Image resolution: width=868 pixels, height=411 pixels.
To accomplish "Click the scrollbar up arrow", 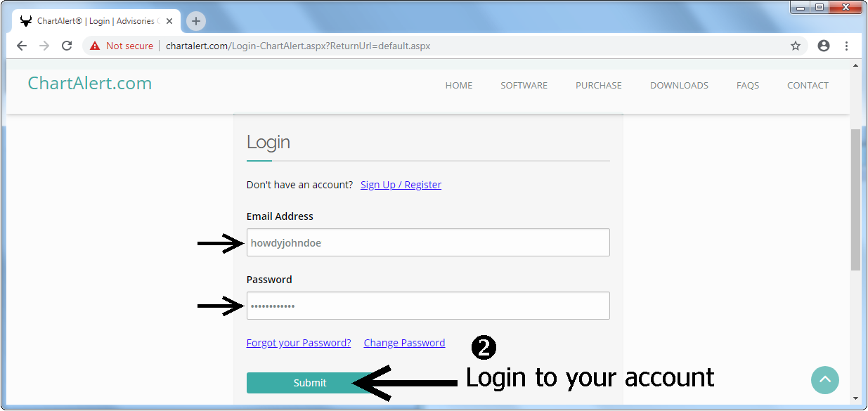I will pyautogui.click(x=855, y=65).
